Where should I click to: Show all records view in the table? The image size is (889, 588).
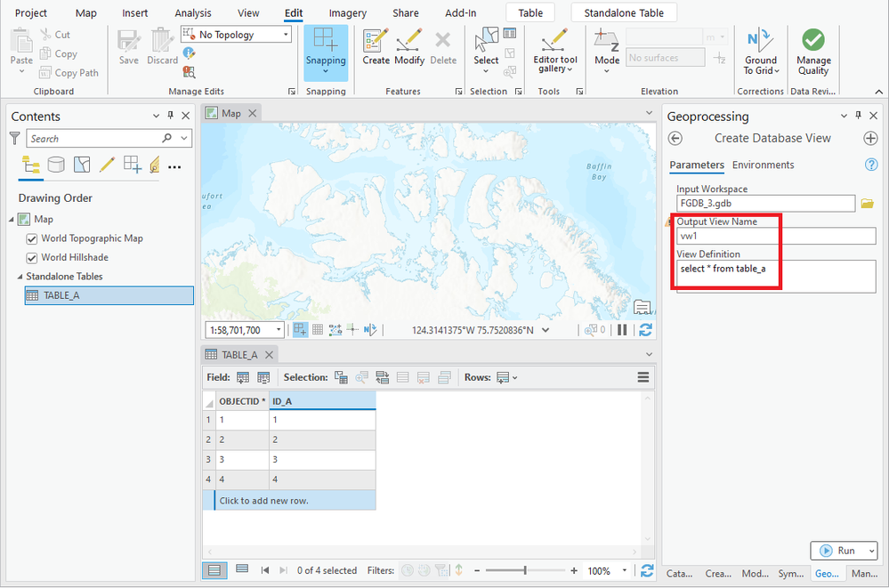point(214,570)
